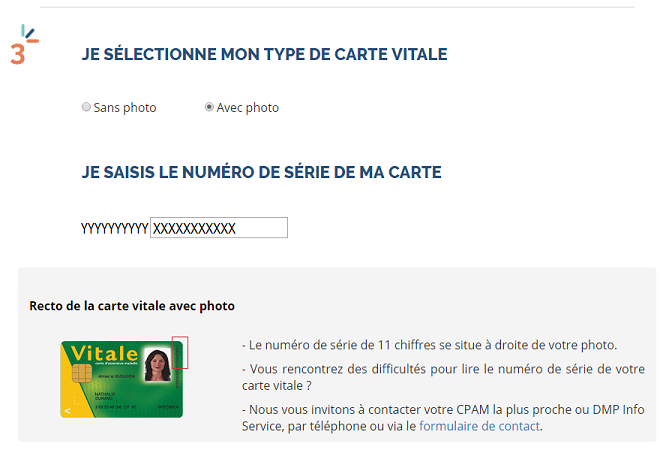This screenshot has width=666, height=453.
Task: Click the red serial number marker rectangle
Action: click(180, 352)
